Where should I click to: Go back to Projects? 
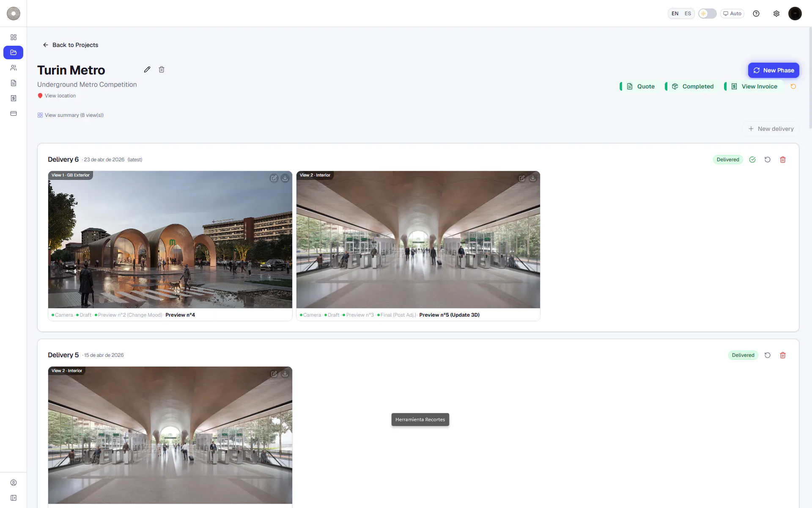click(x=71, y=45)
